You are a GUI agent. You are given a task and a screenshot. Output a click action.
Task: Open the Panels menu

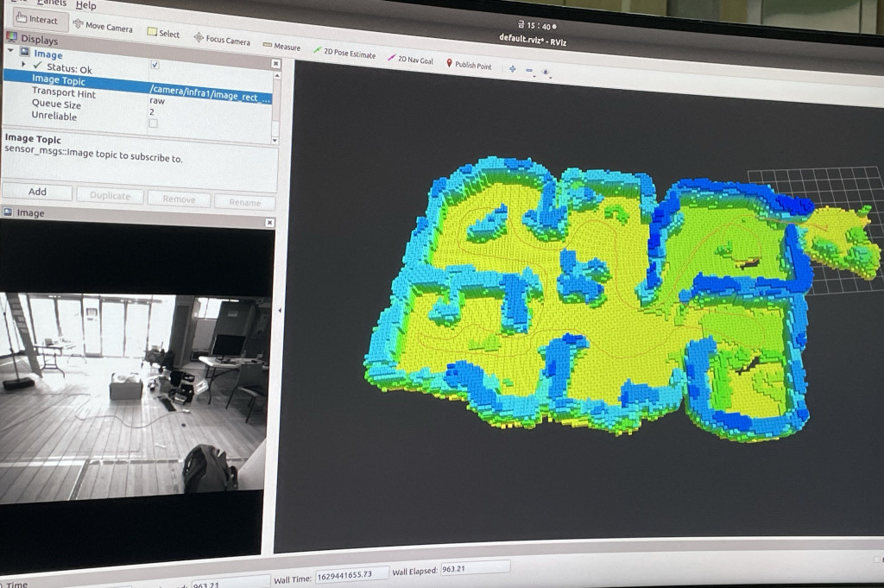pyautogui.click(x=51, y=3)
